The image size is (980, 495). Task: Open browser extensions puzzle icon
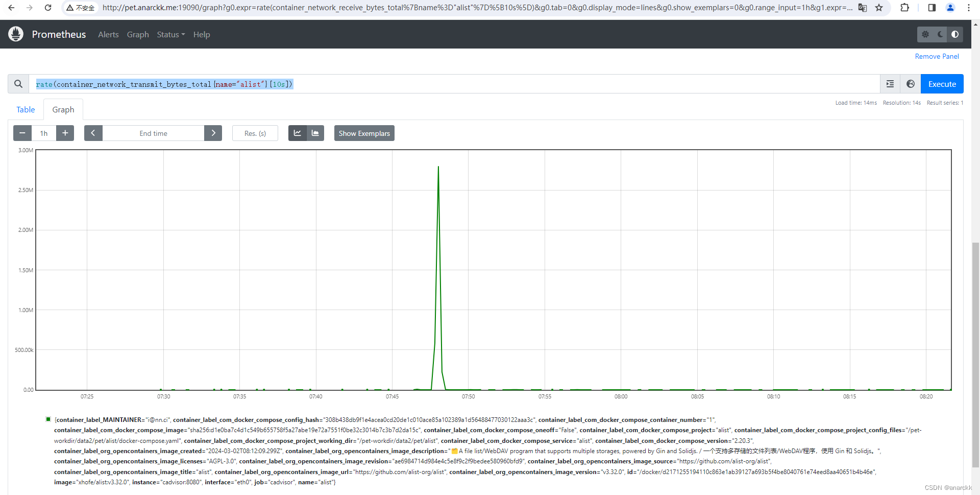(905, 8)
